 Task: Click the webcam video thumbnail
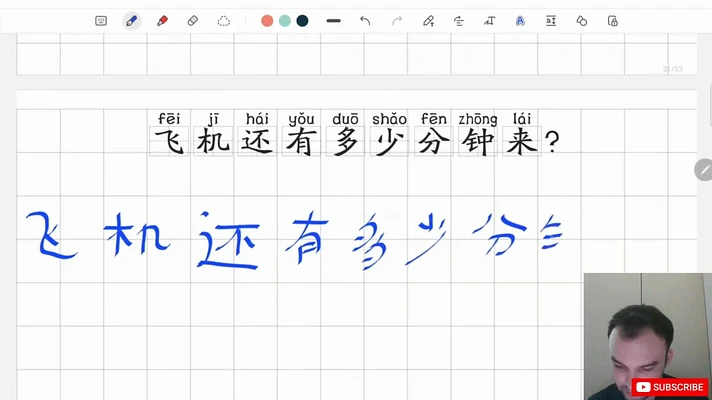648,336
